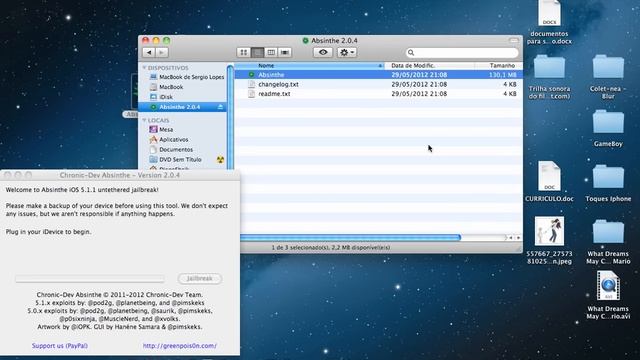Click the Absinthe icon in Finder title bar
Viewport: 640px width, 360px height.
click(305, 40)
